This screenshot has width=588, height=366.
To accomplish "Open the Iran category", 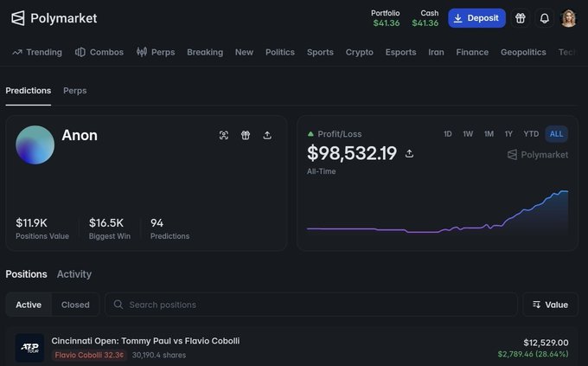I will (436, 52).
